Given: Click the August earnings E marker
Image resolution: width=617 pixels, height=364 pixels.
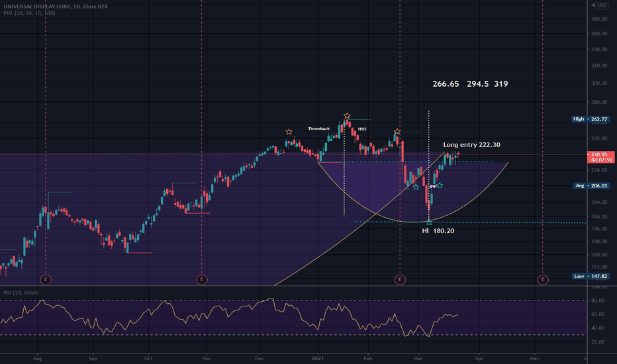Looking at the screenshot, I should point(46,280).
